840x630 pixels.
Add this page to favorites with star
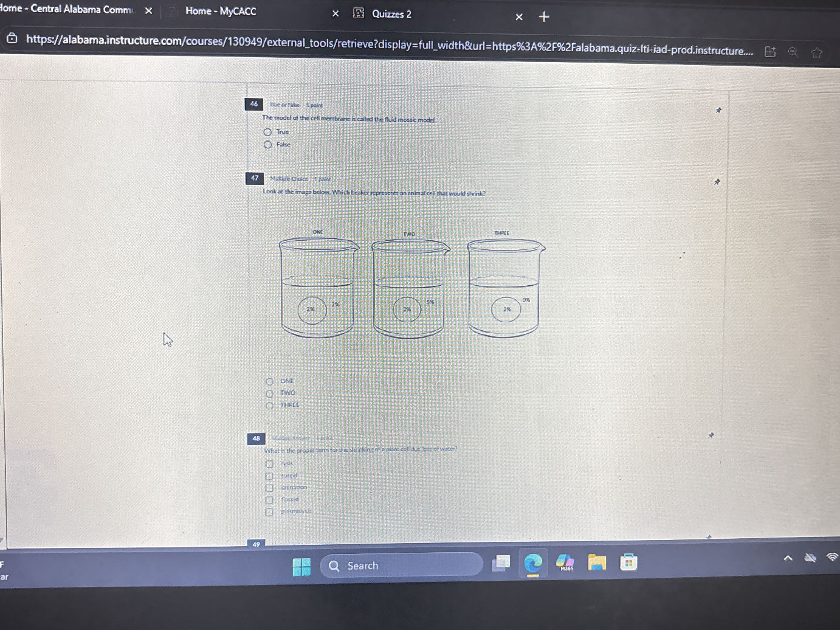click(816, 53)
